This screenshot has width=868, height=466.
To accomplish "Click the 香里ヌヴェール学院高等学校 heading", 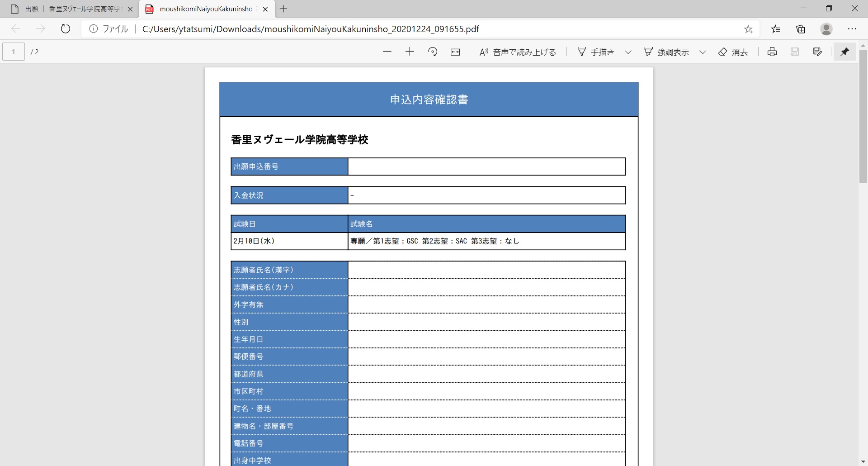I will [300, 140].
